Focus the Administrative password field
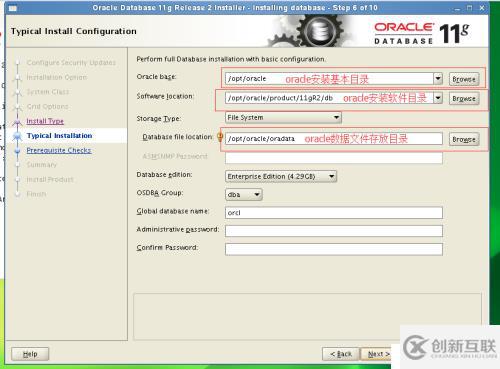This screenshot has height=369, width=500. coord(334,231)
